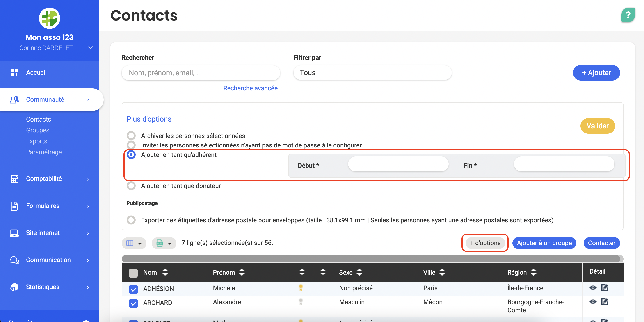Open Contacts submenu item
The height and width of the screenshot is (322, 644).
tap(39, 119)
